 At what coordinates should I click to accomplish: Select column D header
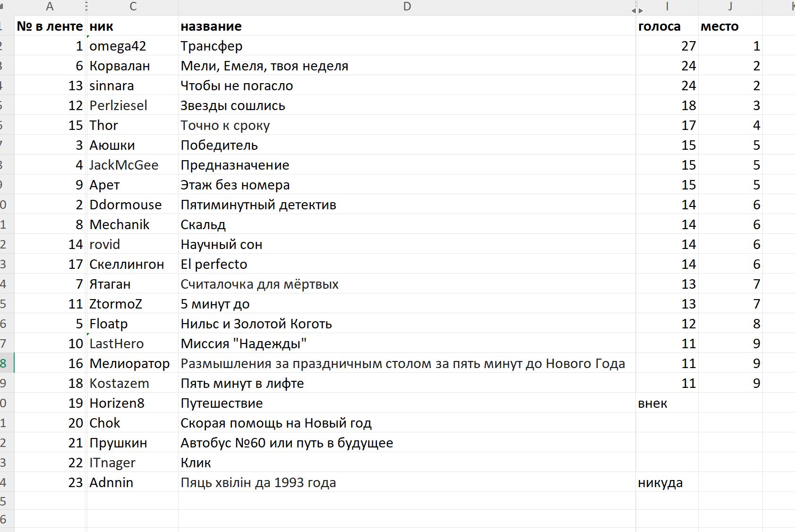pyautogui.click(x=407, y=7)
